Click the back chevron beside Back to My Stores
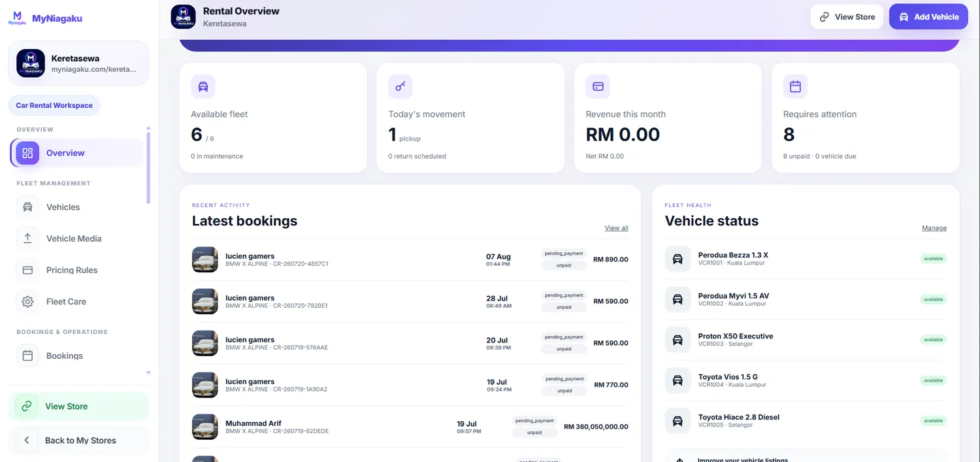Viewport: 980px width, 462px height. click(x=27, y=440)
